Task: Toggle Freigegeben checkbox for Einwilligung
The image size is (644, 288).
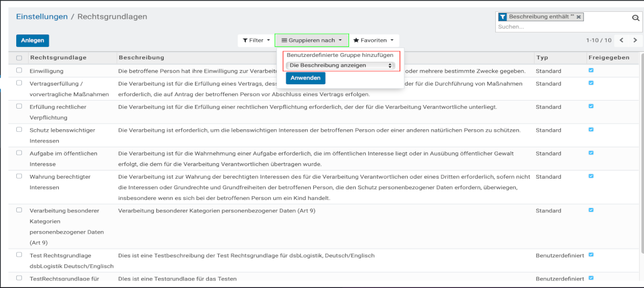Action: [x=591, y=71]
